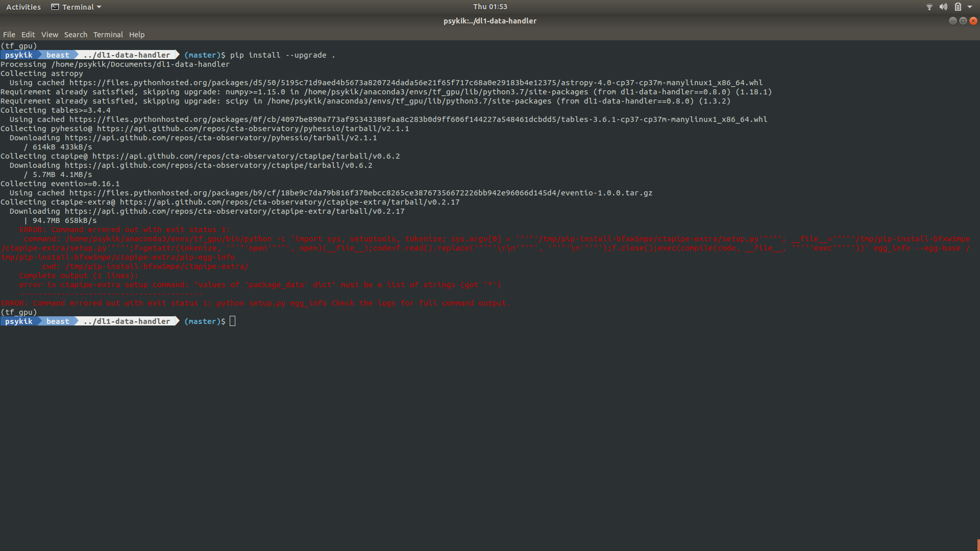
Task: Click the 'Collecting astropy' line
Action: (x=42, y=73)
